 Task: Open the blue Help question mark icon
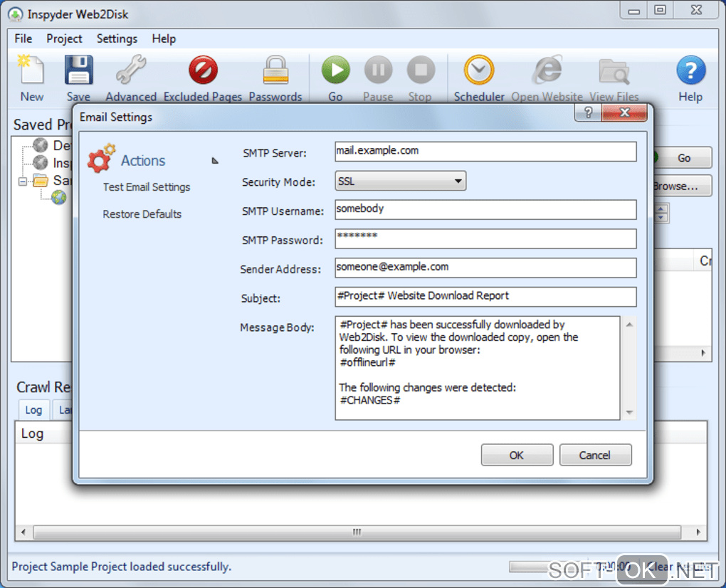690,70
